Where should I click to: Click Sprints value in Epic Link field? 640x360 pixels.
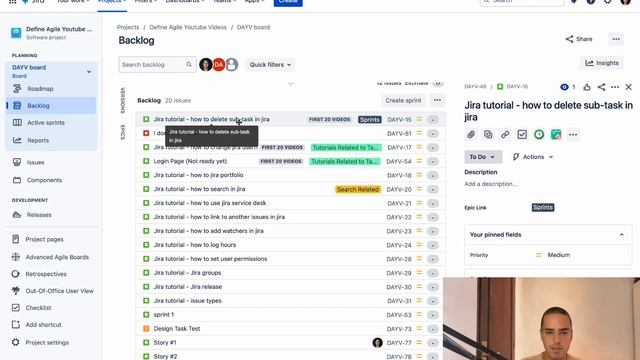(543, 207)
